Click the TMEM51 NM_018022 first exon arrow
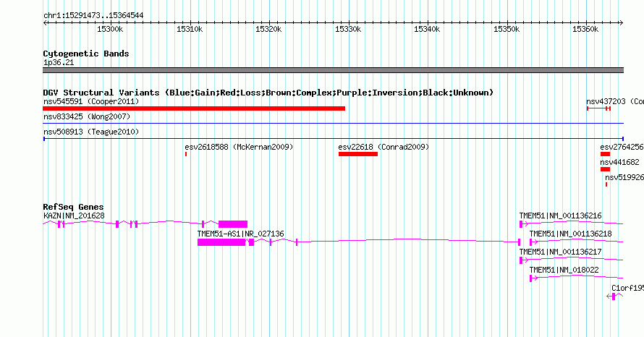This screenshot has height=337, width=644. (x=533, y=278)
